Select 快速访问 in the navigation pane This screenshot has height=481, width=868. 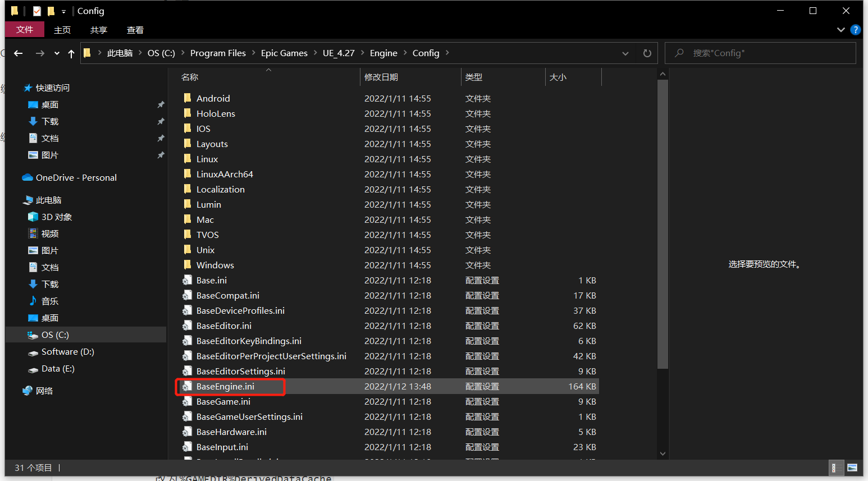click(53, 88)
